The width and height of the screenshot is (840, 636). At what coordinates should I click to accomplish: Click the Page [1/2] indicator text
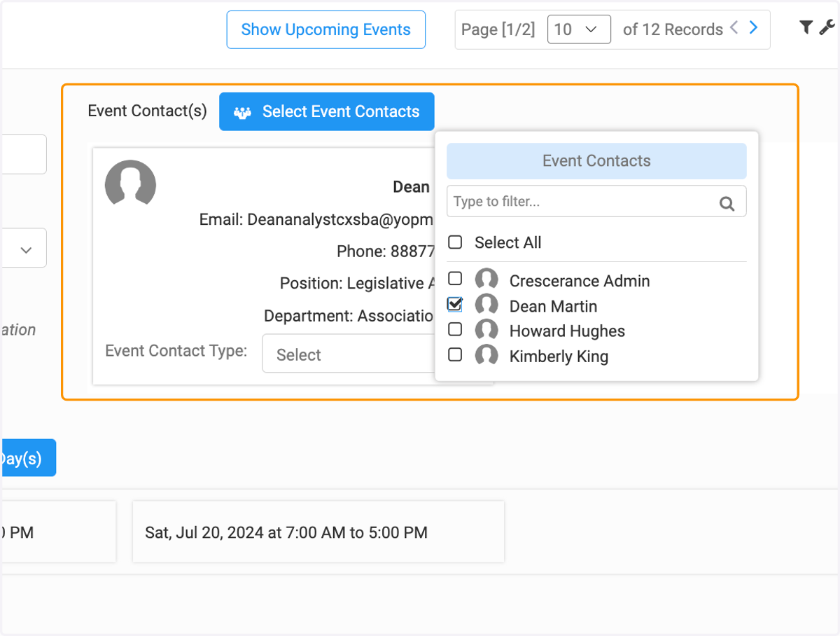pos(498,29)
